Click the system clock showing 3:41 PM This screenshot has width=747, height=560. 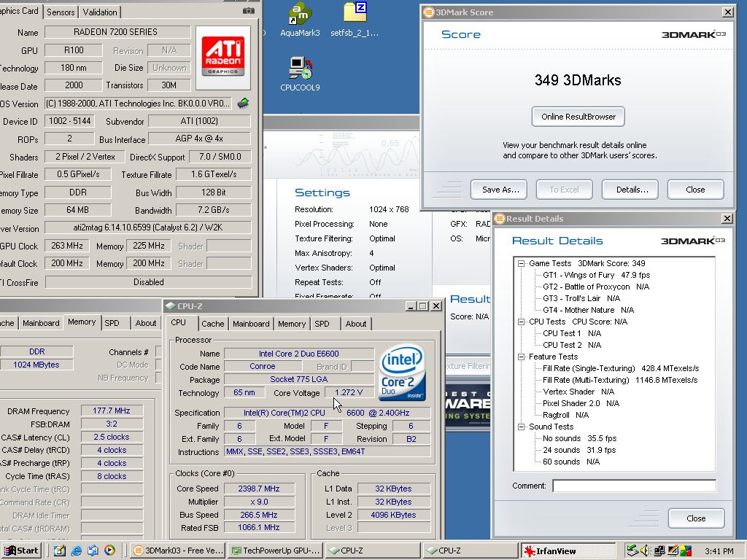pyautogui.click(x=719, y=551)
